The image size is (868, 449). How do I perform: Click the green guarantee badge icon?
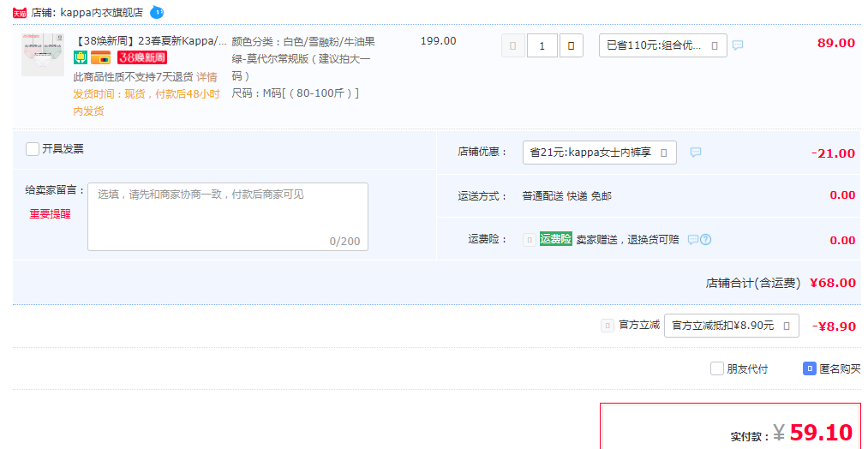[81, 57]
